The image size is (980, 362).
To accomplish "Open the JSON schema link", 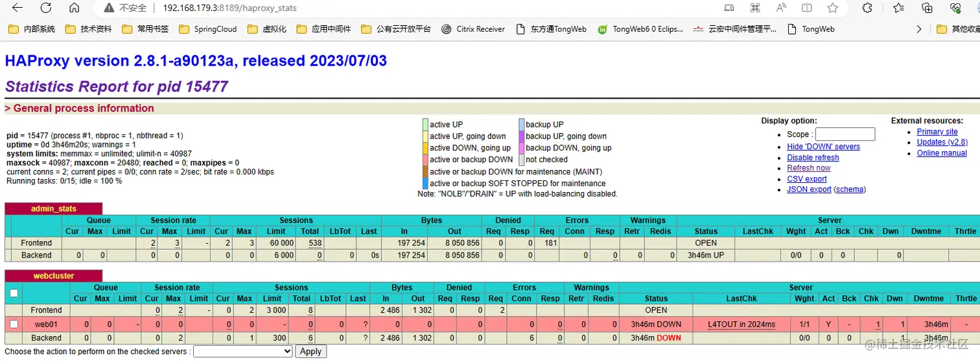I will (850, 189).
